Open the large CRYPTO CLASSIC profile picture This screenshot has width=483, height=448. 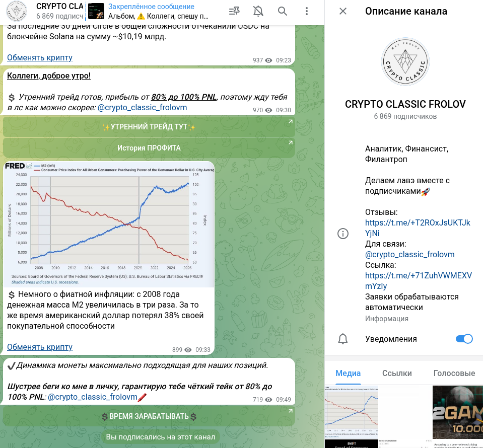pyautogui.click(x=405, y=61)
